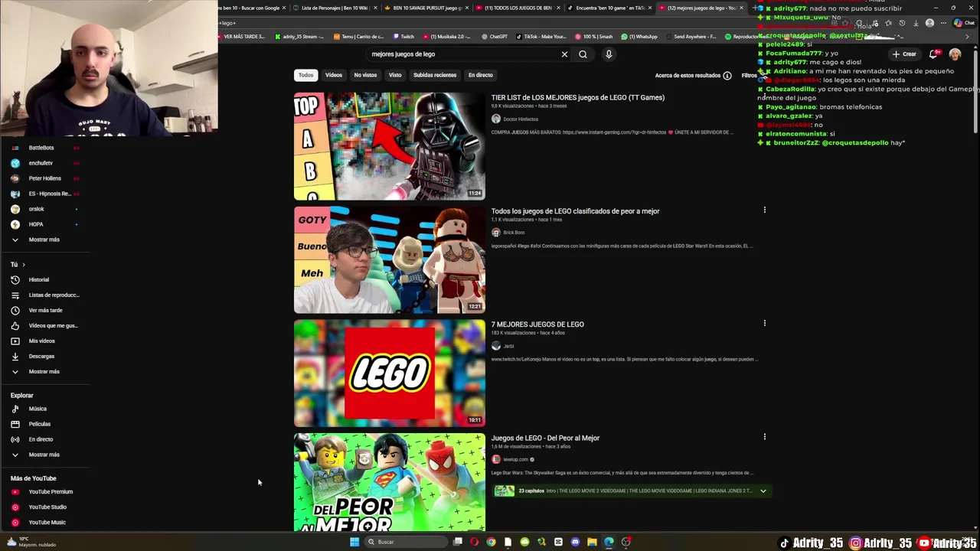
Task: Select the No vistos filter chip
Action: (x=365, y=75)
